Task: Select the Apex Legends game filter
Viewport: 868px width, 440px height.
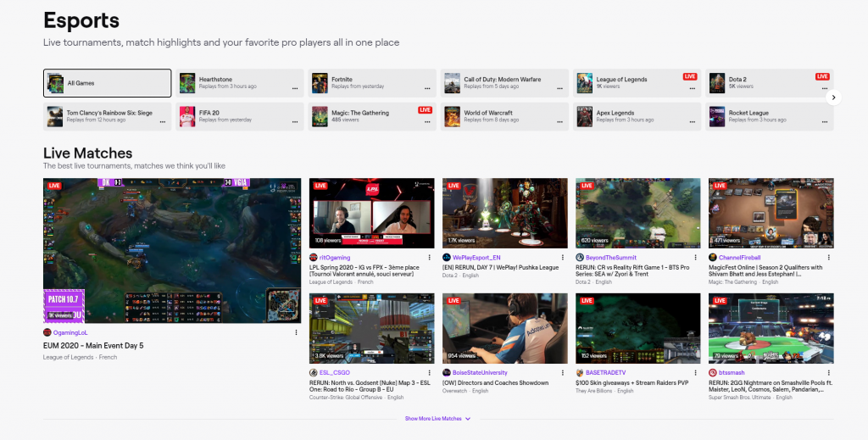Action: pos(637,116)
